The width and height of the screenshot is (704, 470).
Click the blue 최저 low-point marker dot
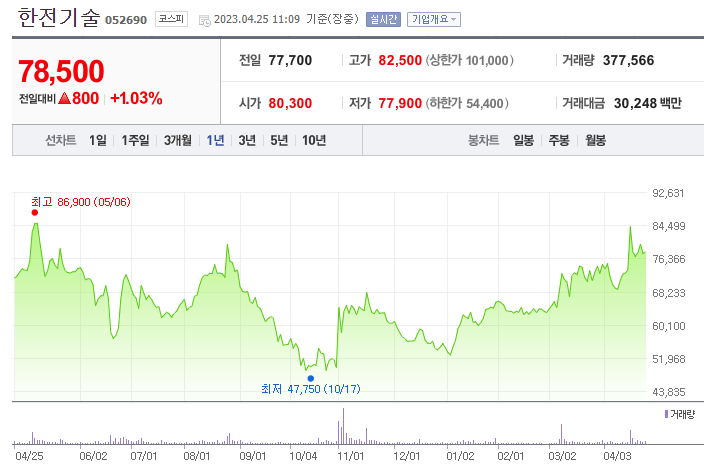pyautogui.click(x=311, y=378)
